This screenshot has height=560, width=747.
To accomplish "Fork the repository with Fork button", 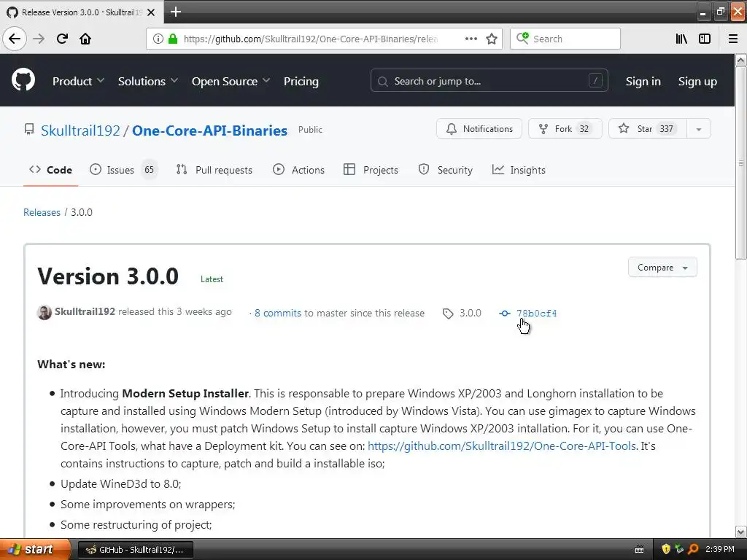I will pos(565,129).
